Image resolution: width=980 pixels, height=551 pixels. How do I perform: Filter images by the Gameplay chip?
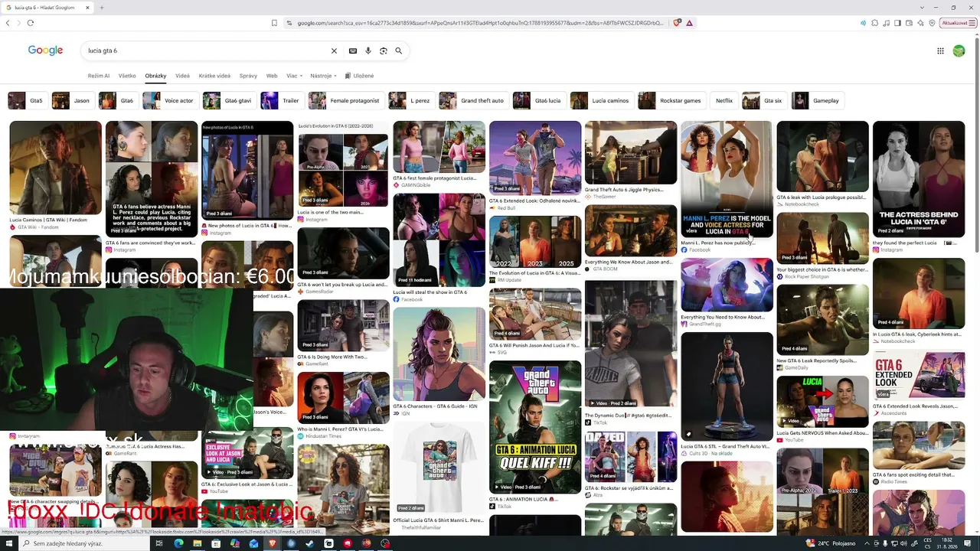pyautogui.click(x=818, y=100)
